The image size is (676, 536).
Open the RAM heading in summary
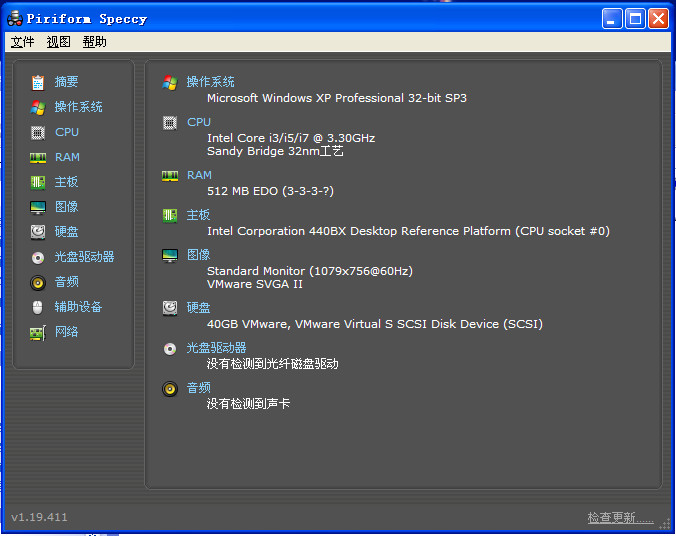(199, 175)
